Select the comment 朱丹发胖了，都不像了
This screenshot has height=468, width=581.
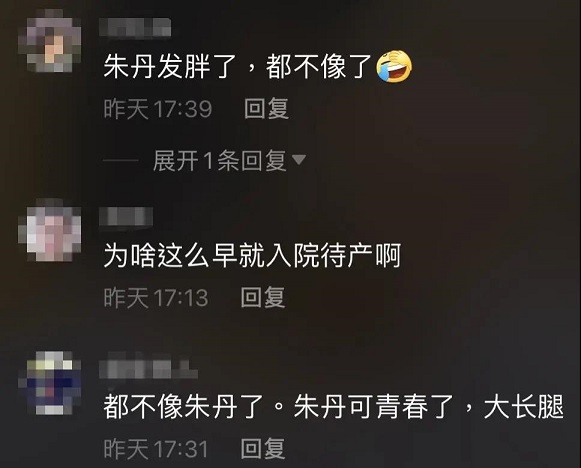pyautogui.click(x=258, y=67)
